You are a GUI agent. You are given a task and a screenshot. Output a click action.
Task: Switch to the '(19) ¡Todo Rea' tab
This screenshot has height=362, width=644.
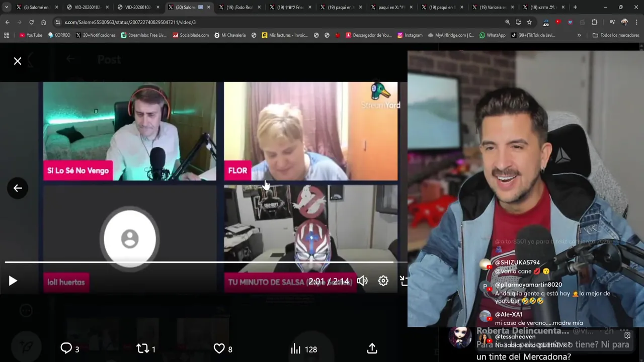pyautogui.click(x=239, y=7)
